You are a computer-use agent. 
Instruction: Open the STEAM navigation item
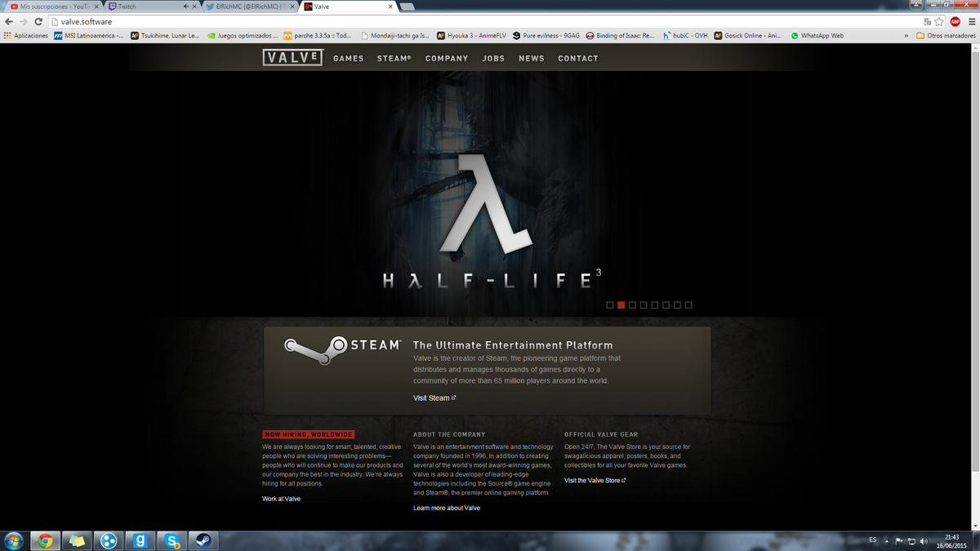[x=394, y=59]
